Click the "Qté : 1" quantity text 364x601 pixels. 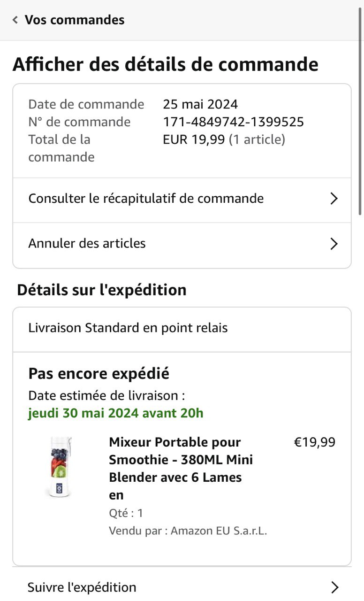pyautogui.click(x=126, y=513)
